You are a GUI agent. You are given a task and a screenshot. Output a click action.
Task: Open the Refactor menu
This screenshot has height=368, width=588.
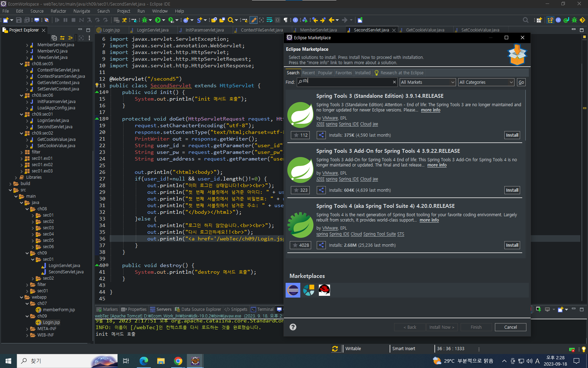coord(58,11)
